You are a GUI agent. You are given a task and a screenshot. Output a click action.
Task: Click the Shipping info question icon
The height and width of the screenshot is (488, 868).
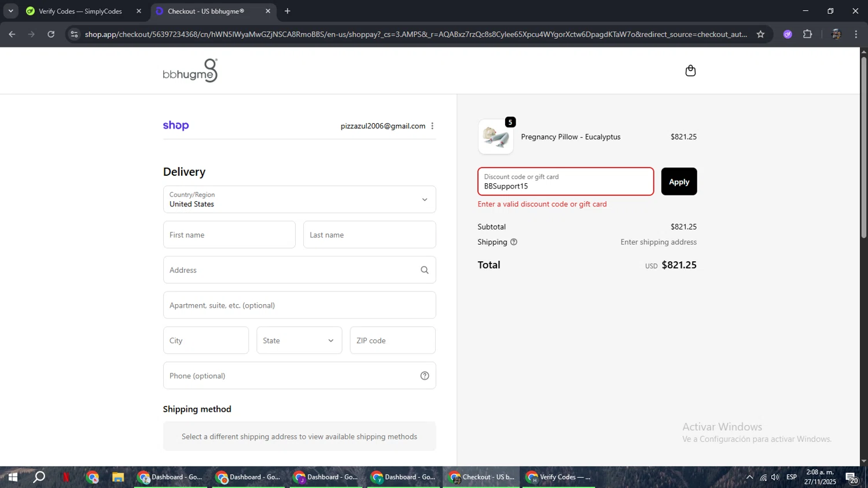click(x=513, y=242)
